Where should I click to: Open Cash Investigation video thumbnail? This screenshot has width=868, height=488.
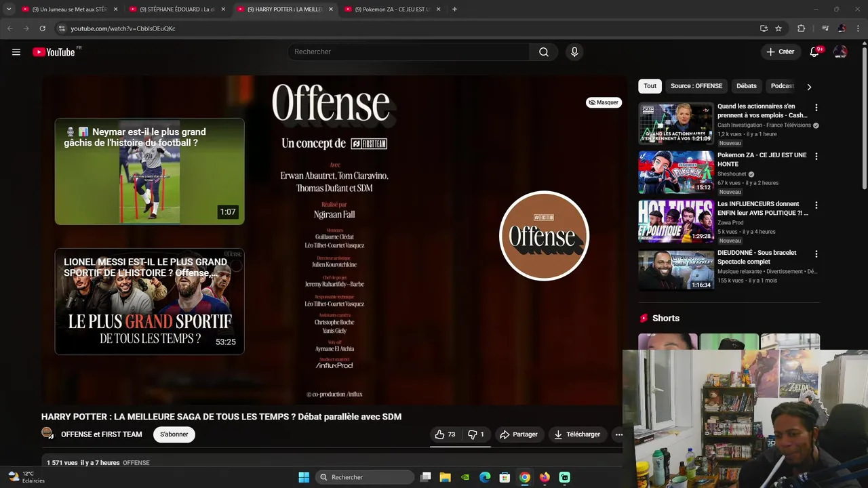point(676,123)
